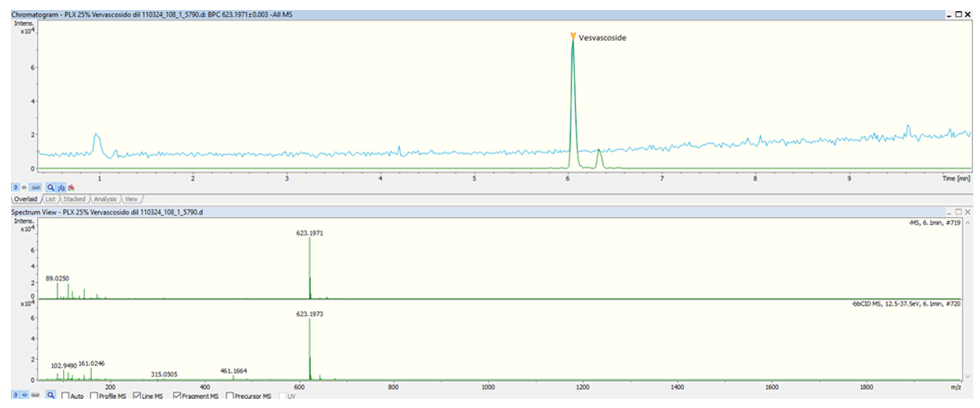Click the Vesvascoside peak marker

click(x=573, y=36)
